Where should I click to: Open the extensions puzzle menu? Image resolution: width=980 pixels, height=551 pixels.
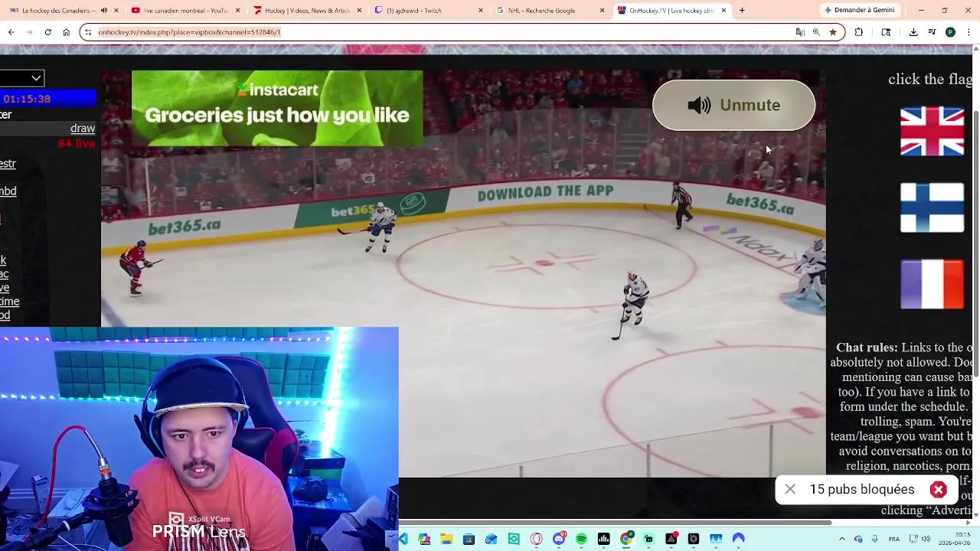(858, 32)
